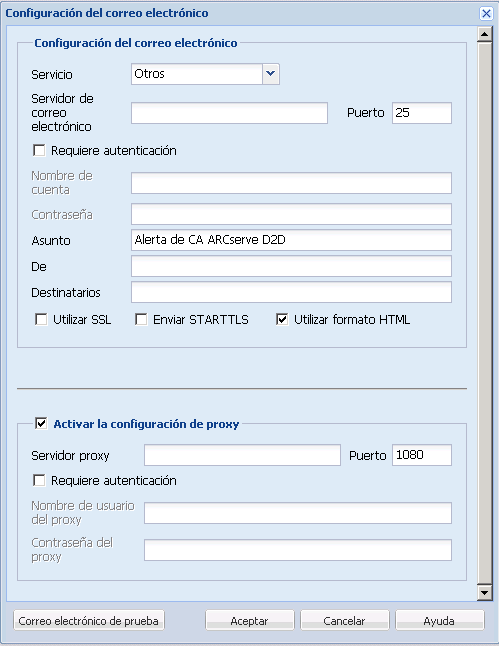This screenshot has width=499, height=646.
Task: Click the Servidor de correo electrónico field
Action: 230,113
